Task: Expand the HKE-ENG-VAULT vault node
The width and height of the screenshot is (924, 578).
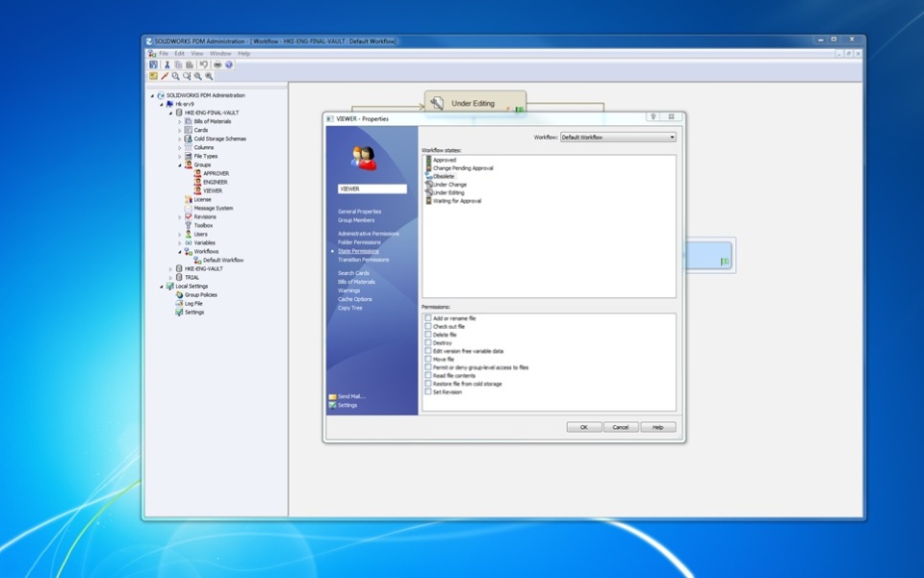Action: point(171,269)
